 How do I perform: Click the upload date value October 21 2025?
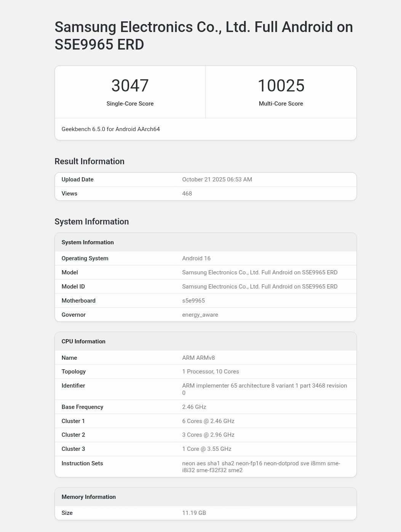pyautogui.click(x=217, y=179)
